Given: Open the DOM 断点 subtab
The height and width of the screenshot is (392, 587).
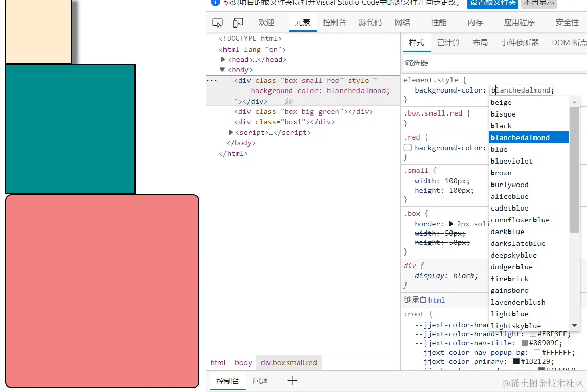Looking at the screenshot, I should coord(570,43).
